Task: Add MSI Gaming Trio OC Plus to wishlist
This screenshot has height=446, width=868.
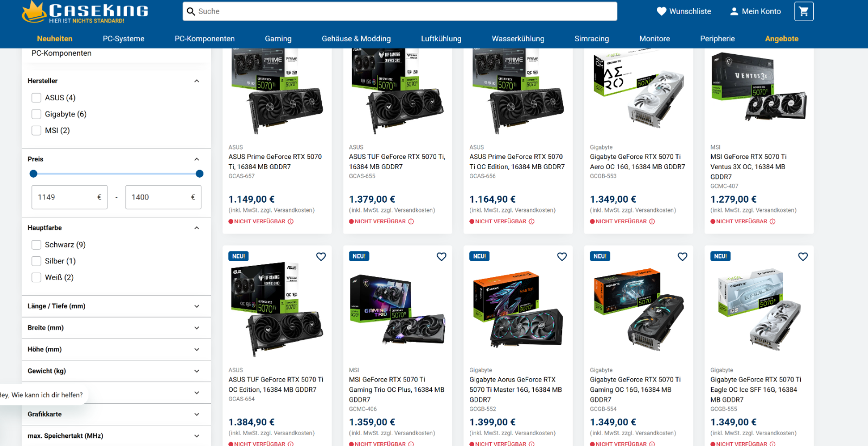Action: [442, 256]
